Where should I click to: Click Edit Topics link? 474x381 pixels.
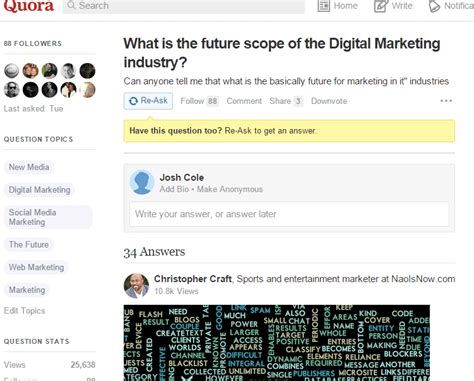(24, 311)
